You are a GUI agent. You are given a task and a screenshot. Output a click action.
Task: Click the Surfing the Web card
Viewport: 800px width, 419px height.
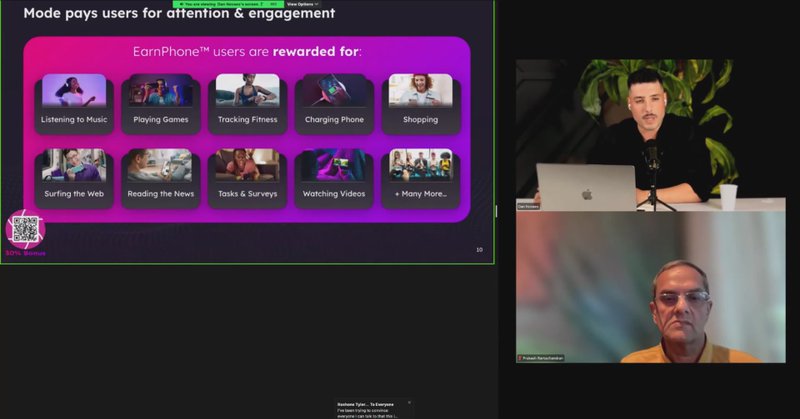point(74,178)
